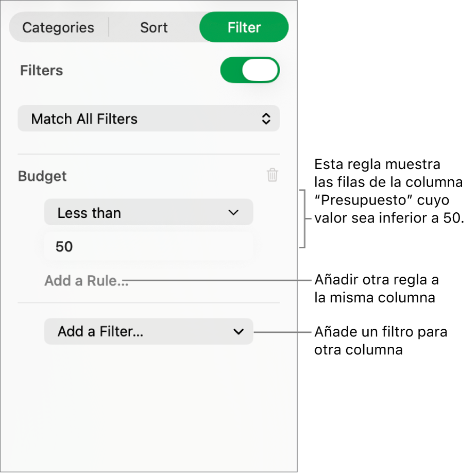Image resolution: width=476 pixels, height=473 pixels.
Task: Click the Budget filter heading
Action: (42, 176)
